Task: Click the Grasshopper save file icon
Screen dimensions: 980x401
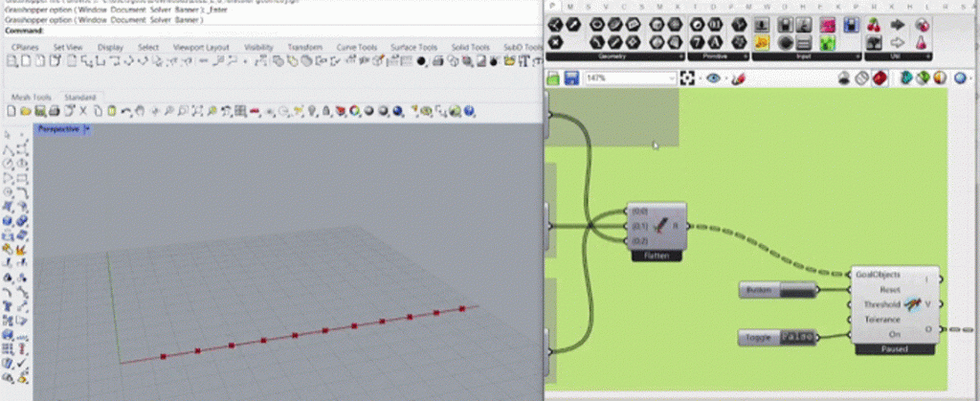Action: click(x=571, y=78)
